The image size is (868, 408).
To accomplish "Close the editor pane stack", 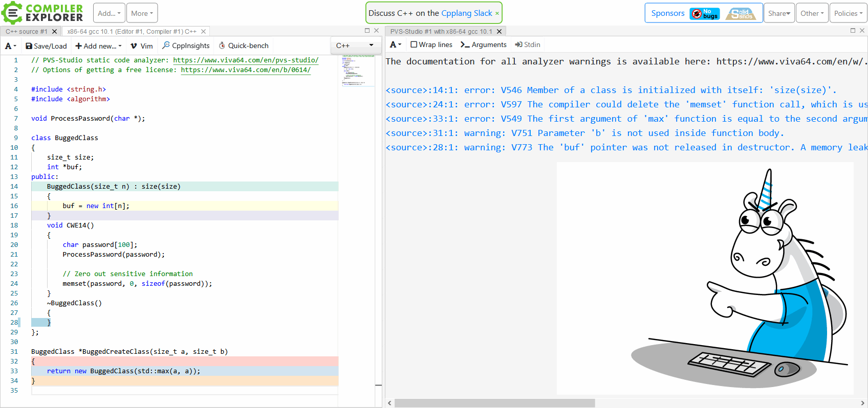I will point(377,31).
